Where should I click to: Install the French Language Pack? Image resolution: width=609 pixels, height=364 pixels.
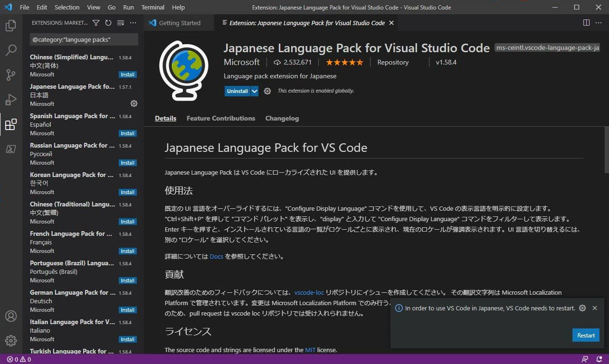click(x=127, y=251)
